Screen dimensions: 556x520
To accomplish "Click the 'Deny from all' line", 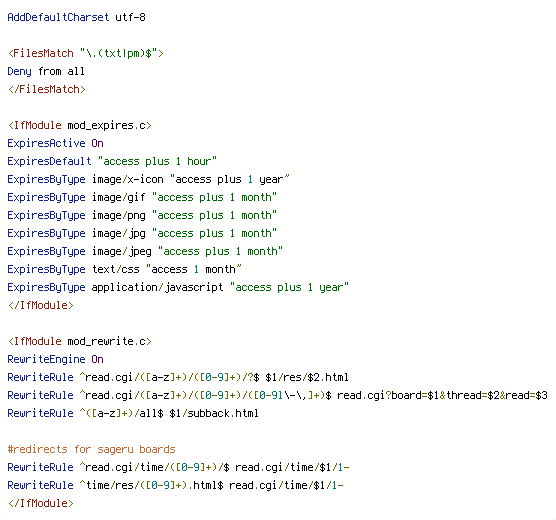I will coord(46,71).
